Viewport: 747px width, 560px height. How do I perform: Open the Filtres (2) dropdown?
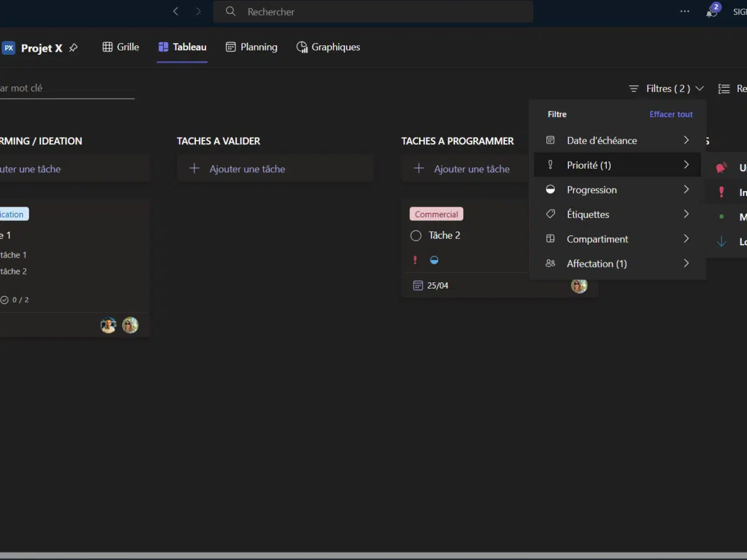[667, 89]
